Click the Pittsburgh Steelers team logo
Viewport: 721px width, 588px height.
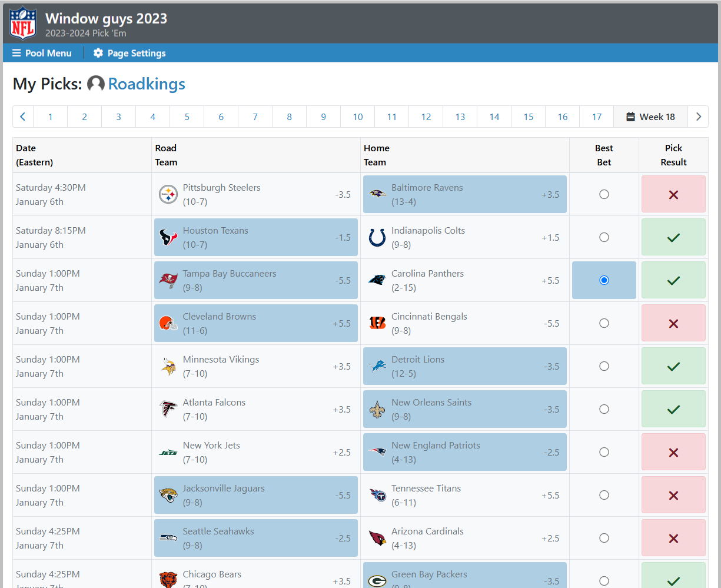168,194
